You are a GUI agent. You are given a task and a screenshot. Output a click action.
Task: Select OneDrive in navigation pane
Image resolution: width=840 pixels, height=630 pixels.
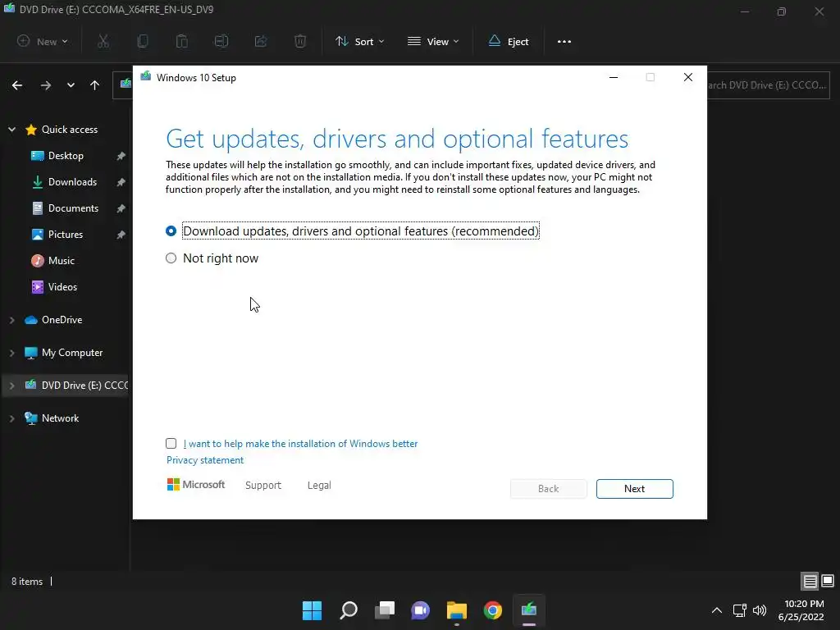(62, 320)
